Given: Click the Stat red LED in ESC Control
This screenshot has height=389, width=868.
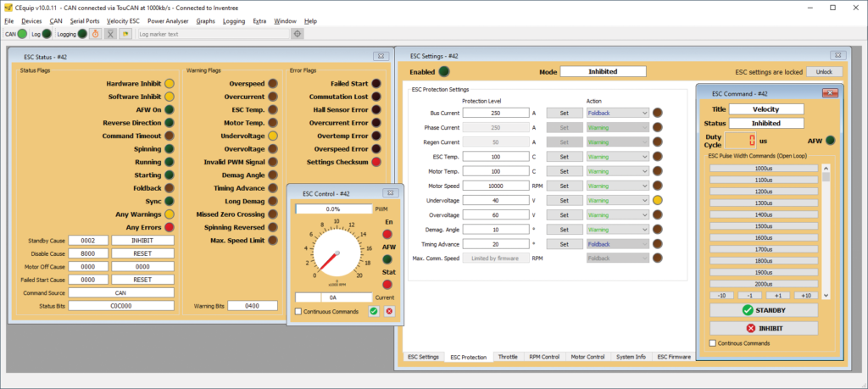Looking at the screenshot, I should point(388,285).
